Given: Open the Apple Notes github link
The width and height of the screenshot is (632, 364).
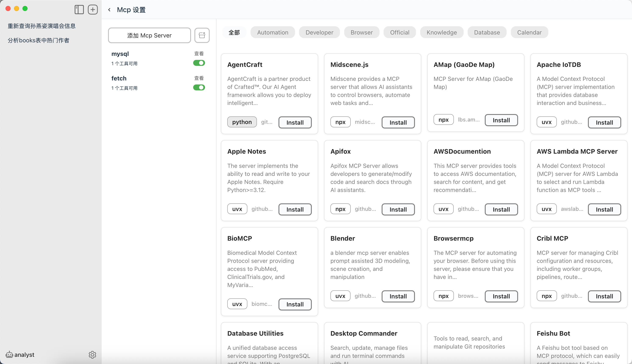Looking at the screenshot, I should 262,209.
